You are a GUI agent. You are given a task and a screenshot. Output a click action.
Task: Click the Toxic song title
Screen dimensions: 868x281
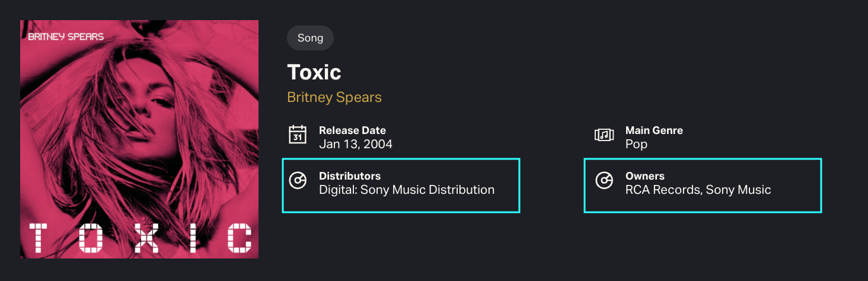click(x=314, y=72)
